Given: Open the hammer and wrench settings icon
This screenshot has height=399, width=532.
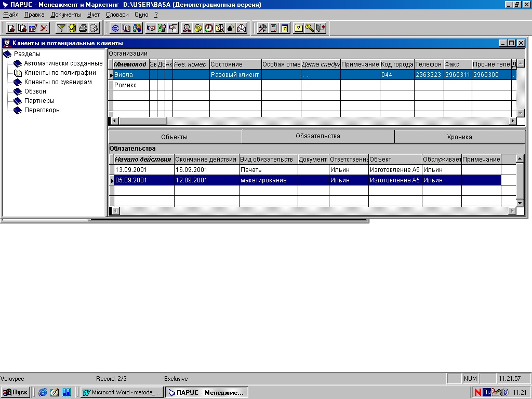Looking at the screenshot, I should [262, 28].
